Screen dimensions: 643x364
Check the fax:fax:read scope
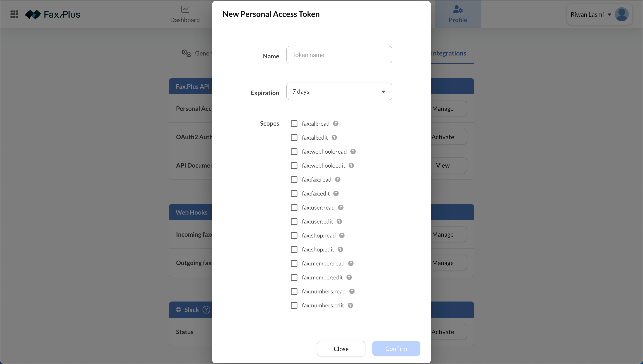coord(294,180)
